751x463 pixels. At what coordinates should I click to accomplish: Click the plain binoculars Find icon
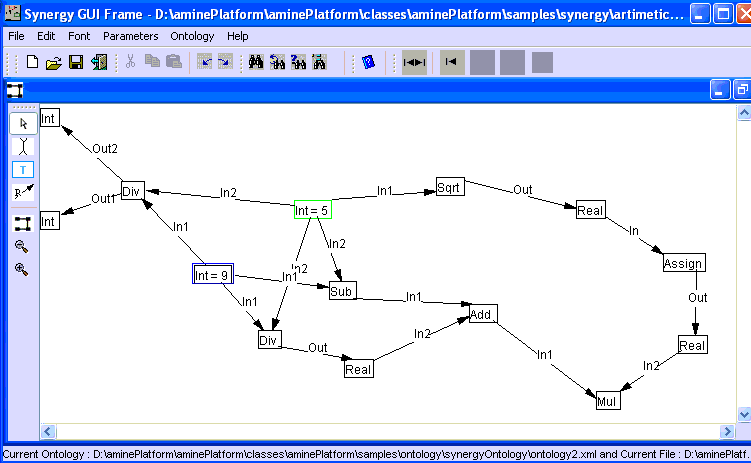point(256,62)
